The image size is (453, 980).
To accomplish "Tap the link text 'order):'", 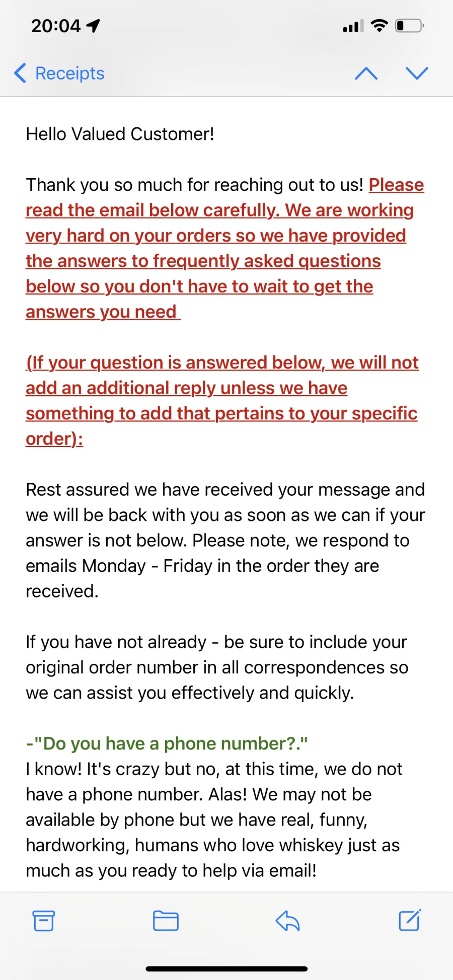I will [x=54, y=439].
